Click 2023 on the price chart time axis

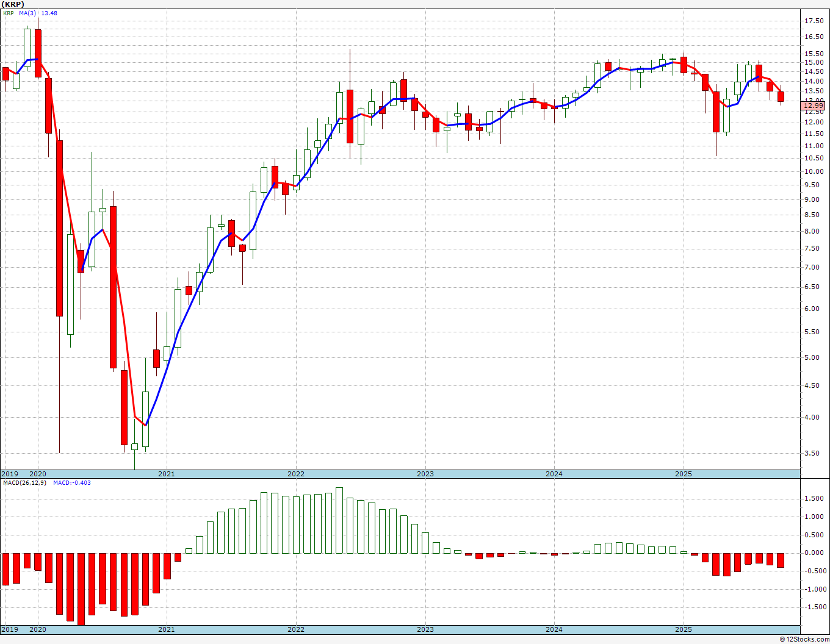coord(425,474)
